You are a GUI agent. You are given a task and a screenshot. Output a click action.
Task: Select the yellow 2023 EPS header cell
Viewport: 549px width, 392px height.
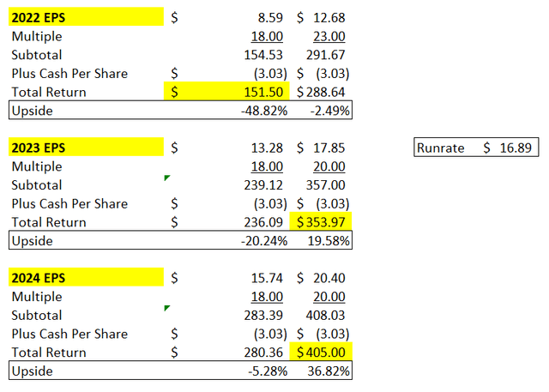pyautogui.click(x=86, y=148)
